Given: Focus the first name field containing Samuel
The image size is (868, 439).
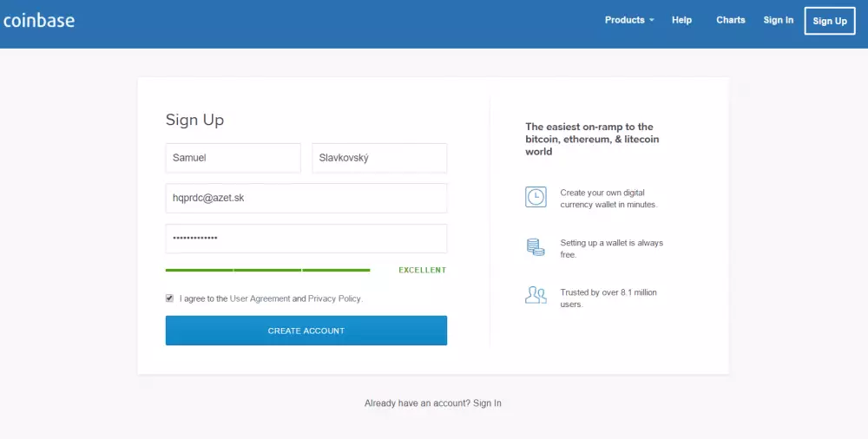Looking at the screenshot, I should (233, 158).
